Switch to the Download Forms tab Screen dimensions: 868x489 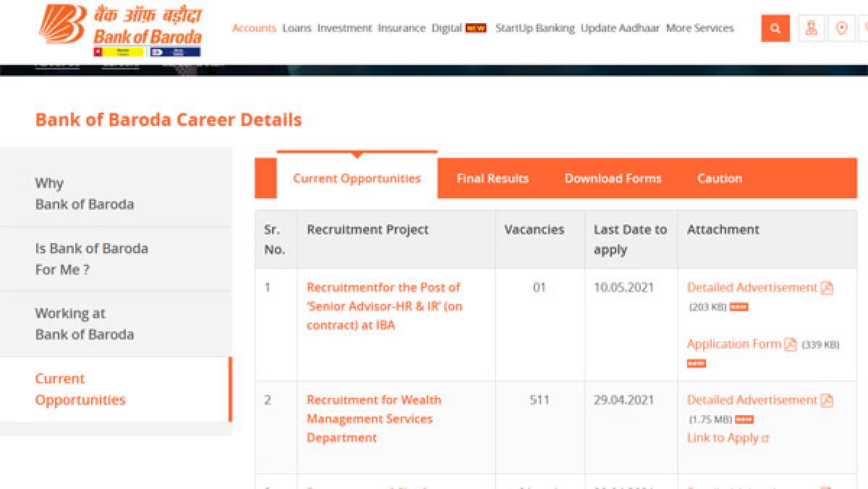pyautogui.click(x=613, y=179)
